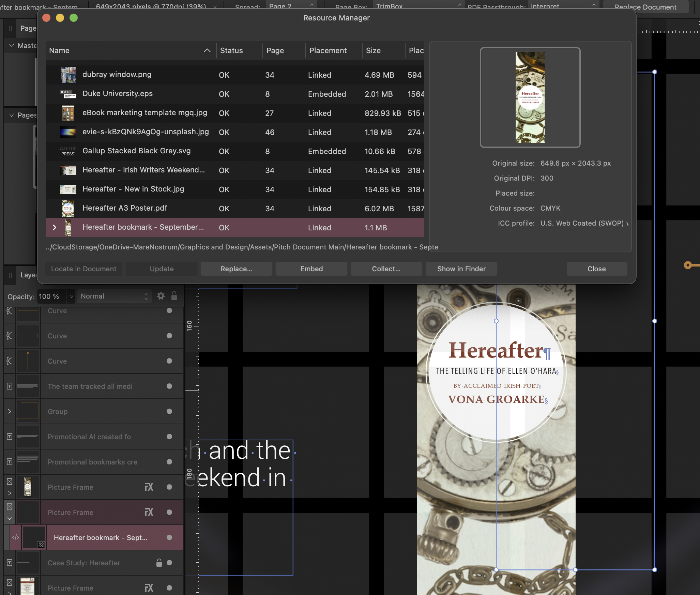Click Collect... button
This screenshot has height=595, width=700.
pos(386,269)
